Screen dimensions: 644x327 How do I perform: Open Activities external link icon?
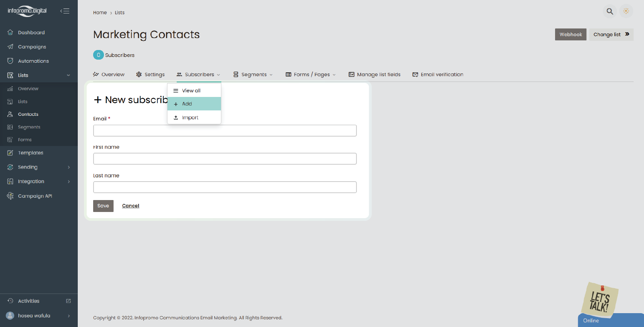pyautogui.click(x=69, y=301)
